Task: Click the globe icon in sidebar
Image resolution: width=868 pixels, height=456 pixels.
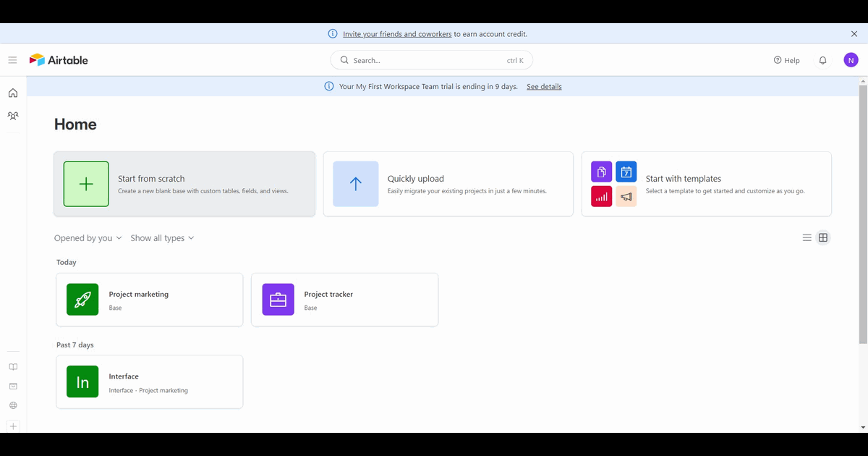Action: (x=13, y=406)
